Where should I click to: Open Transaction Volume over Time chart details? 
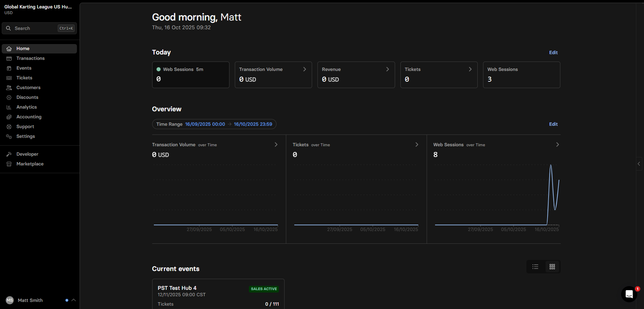coord(276,145)
